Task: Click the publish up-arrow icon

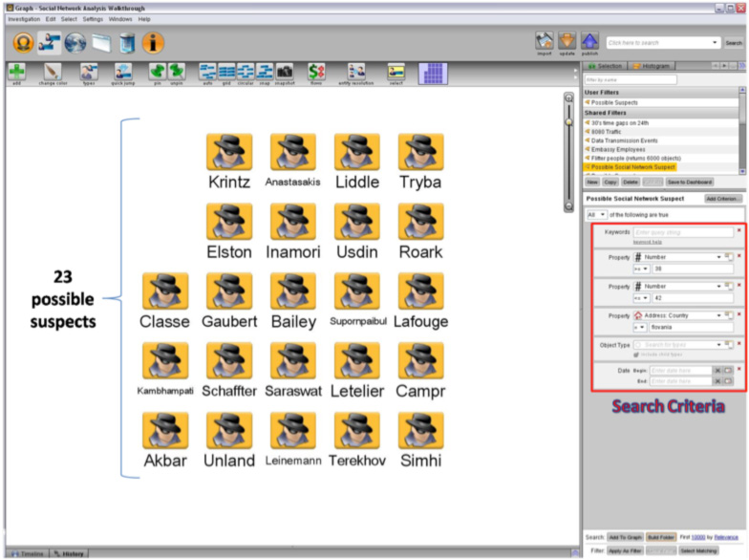Action: pos(589,41)
